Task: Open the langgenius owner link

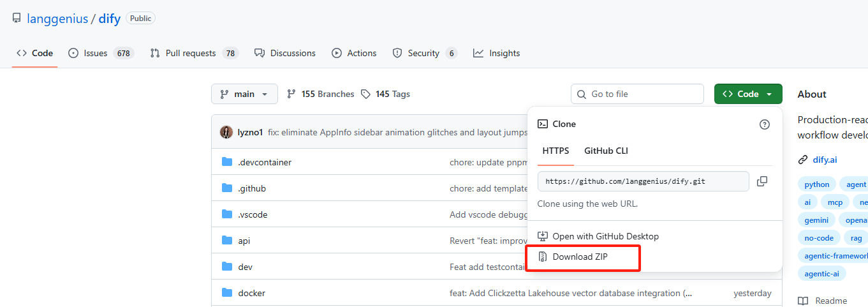Action: (x=57, y=19)
